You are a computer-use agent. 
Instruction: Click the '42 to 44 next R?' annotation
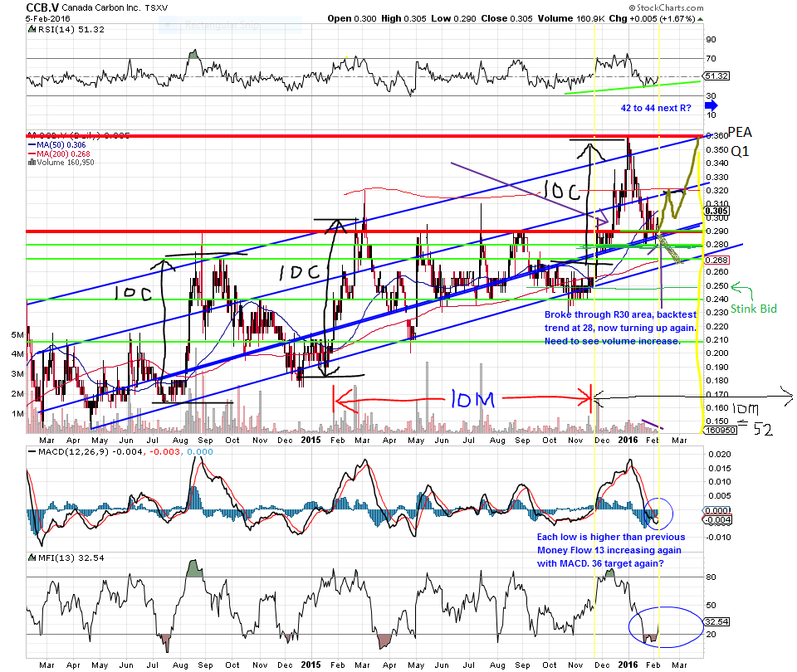[657, 108]
